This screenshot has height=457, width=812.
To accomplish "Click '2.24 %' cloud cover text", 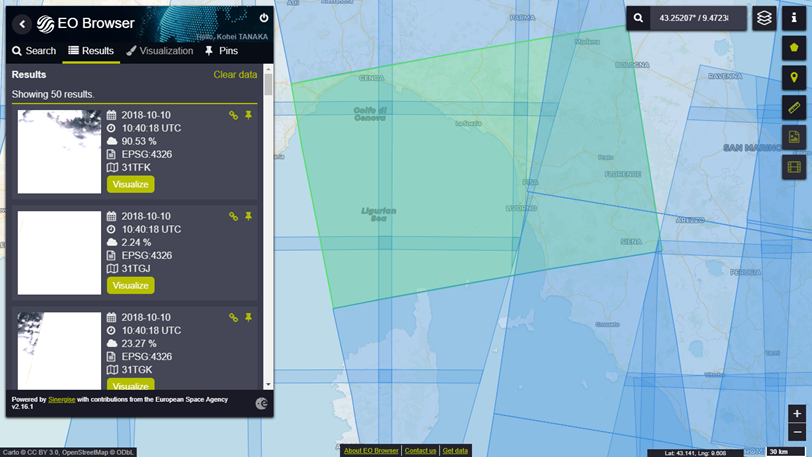I will pyautogui.click(x=136, y=242).
